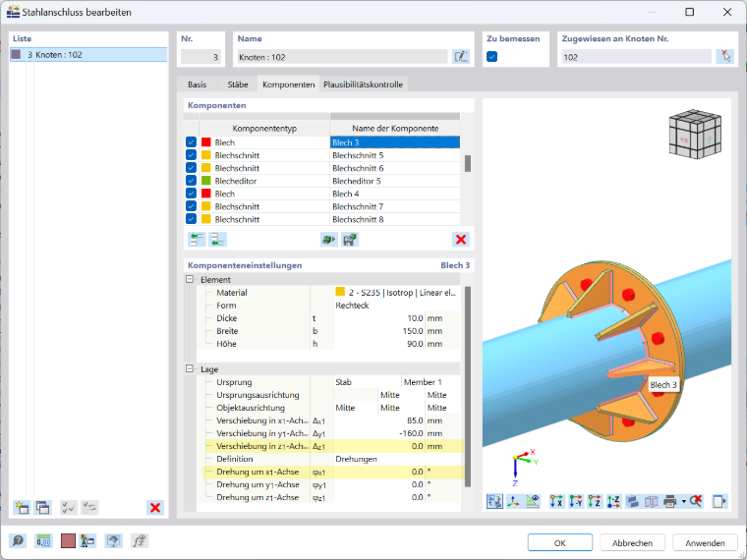747x560 pixels.
Task: Open the print options dropdown arrow
Action: coord(684,501)
